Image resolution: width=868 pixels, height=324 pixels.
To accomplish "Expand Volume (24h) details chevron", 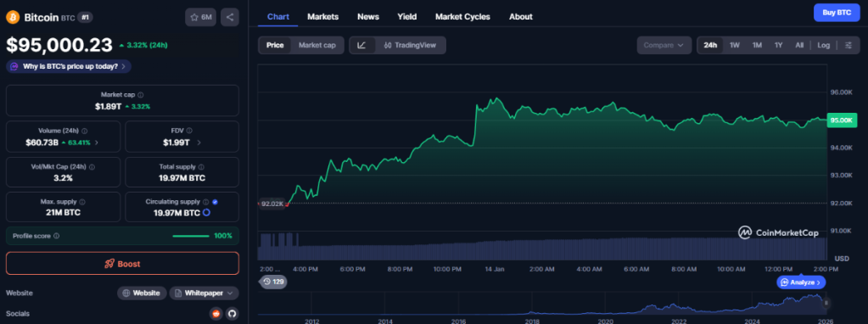I will 97,142.
